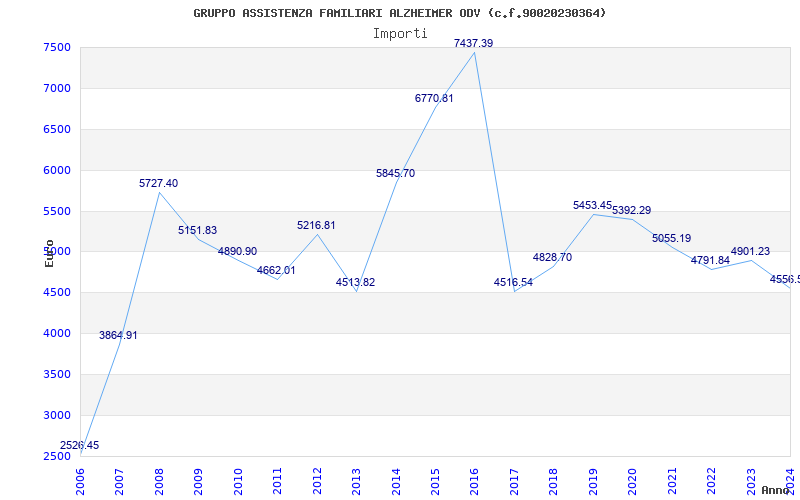
Task: Click the 2008 x-axis tick label
Action: pos(159,480)
